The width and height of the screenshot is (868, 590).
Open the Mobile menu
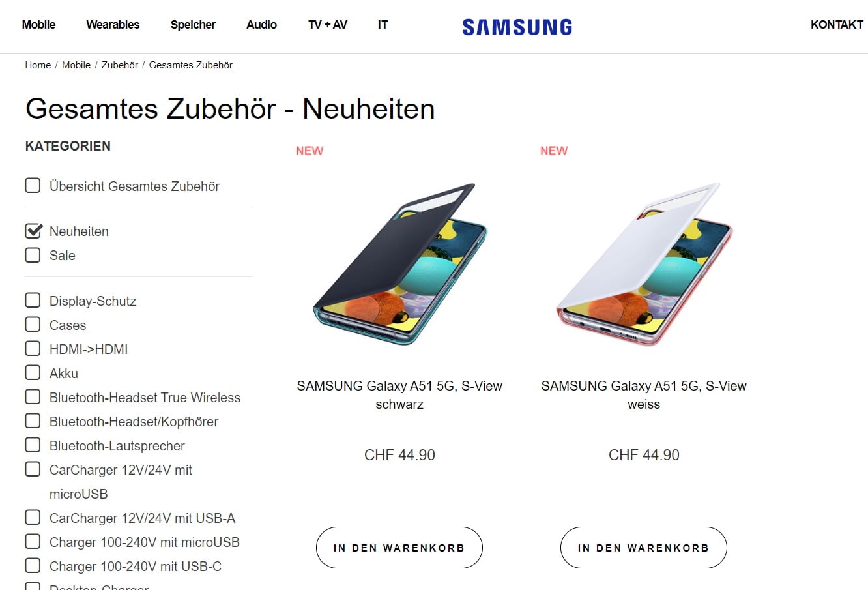(38, 25)
